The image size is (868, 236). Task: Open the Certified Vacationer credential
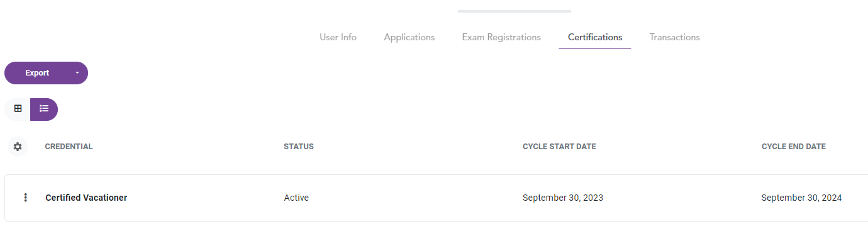[x=86, y=198]
